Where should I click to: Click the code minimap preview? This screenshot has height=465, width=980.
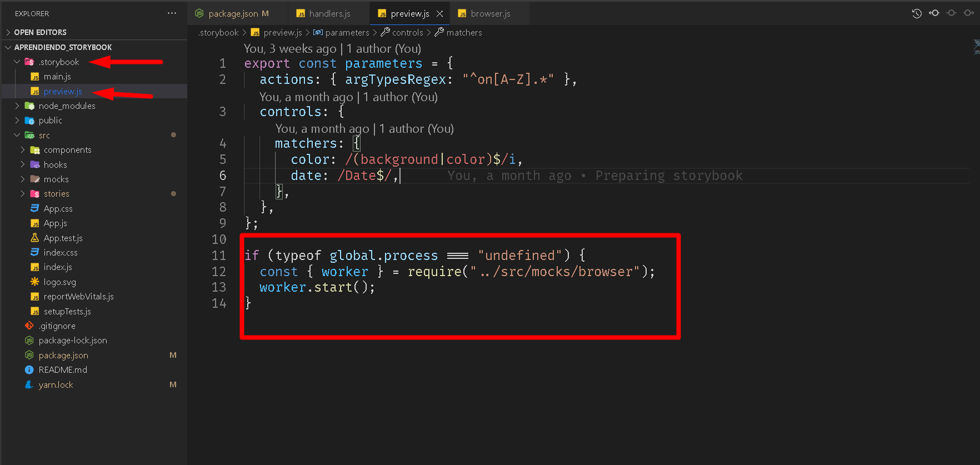[976, 47]
